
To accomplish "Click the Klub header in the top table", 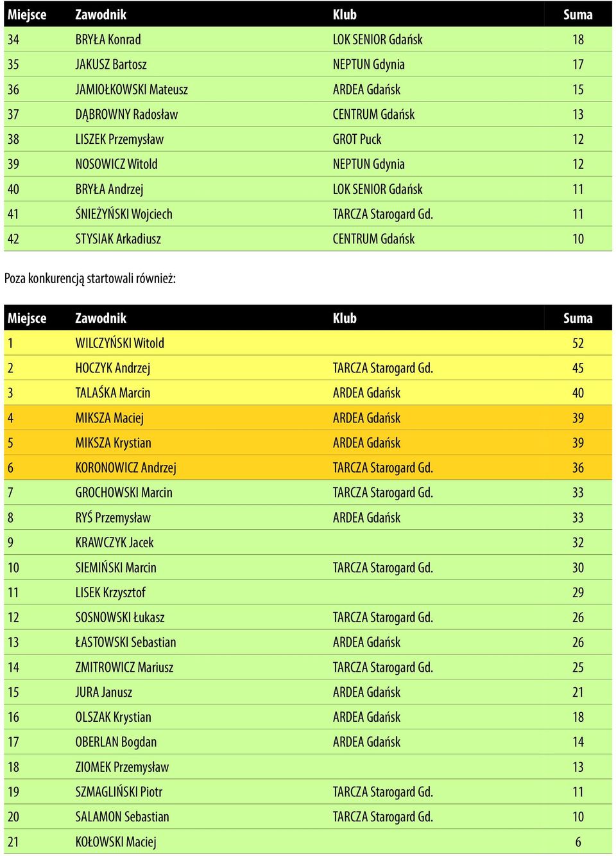I will [x=345, y=14].
